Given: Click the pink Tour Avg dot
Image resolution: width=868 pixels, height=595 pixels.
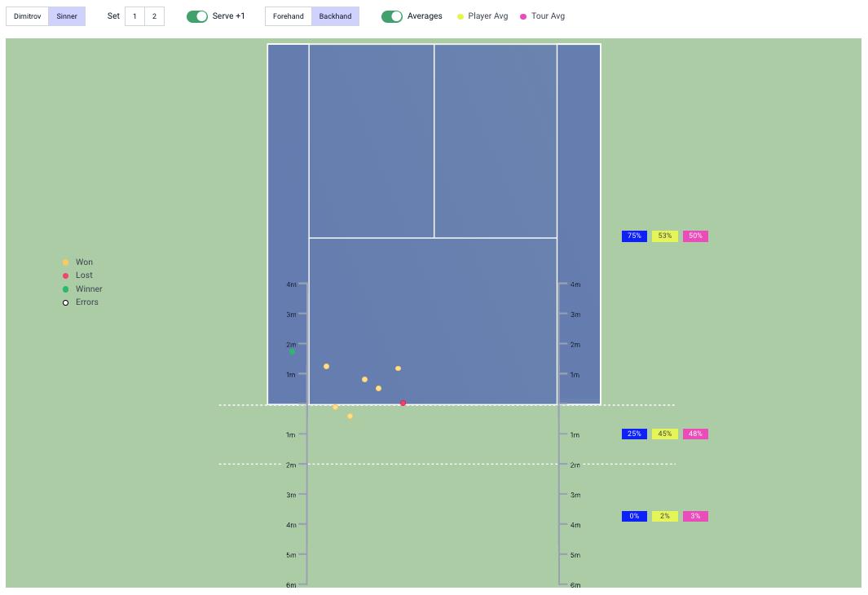Looking at the screenshot, I should click(523, 16).
